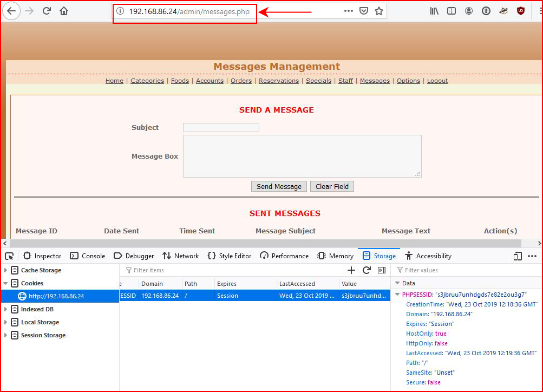The width and height of the screenshot is (543, 392).
Task: Open the Foods link
Action: point(180,81)
